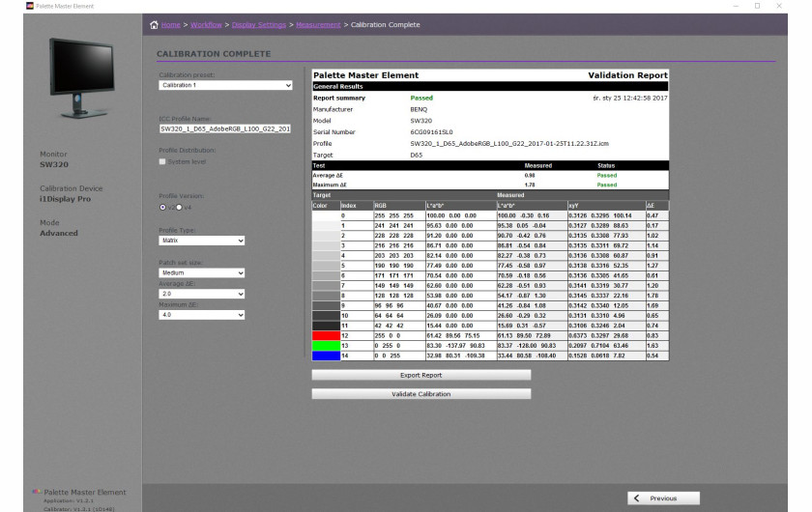Image resolution: width=812 pixels, height=512 pixels.
Task: Click the RGB cell '128 128 128'
Action: coord(394,296)
